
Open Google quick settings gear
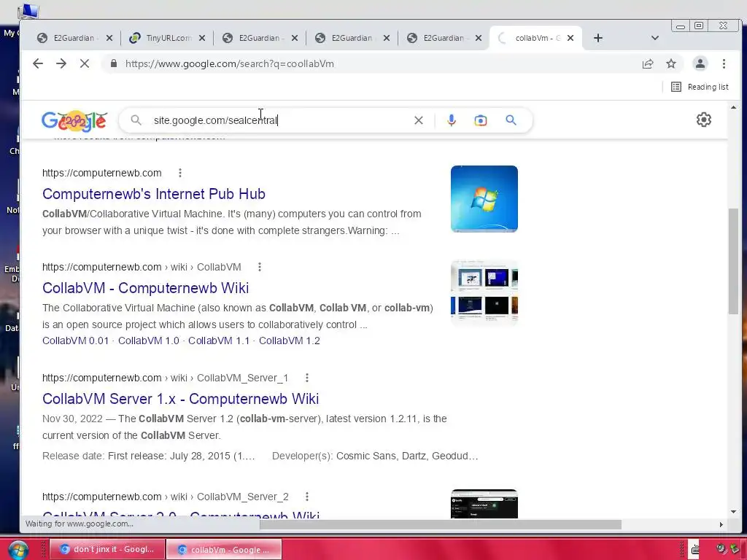pyautogui.click(x=704, y=120)
